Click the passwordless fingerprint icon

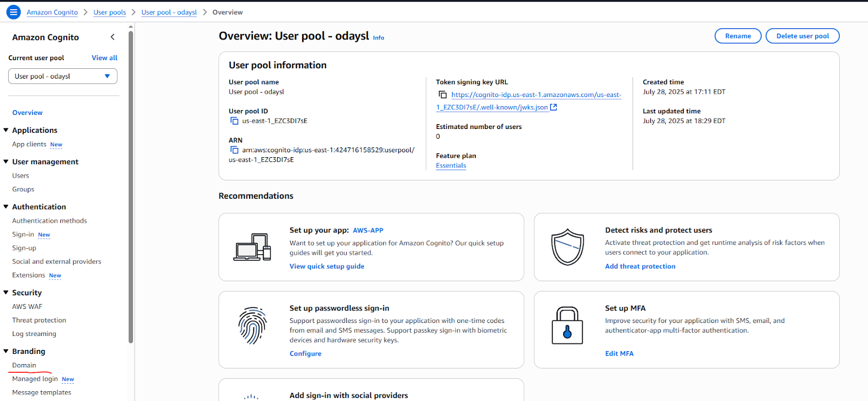click(x=252, y=326)
